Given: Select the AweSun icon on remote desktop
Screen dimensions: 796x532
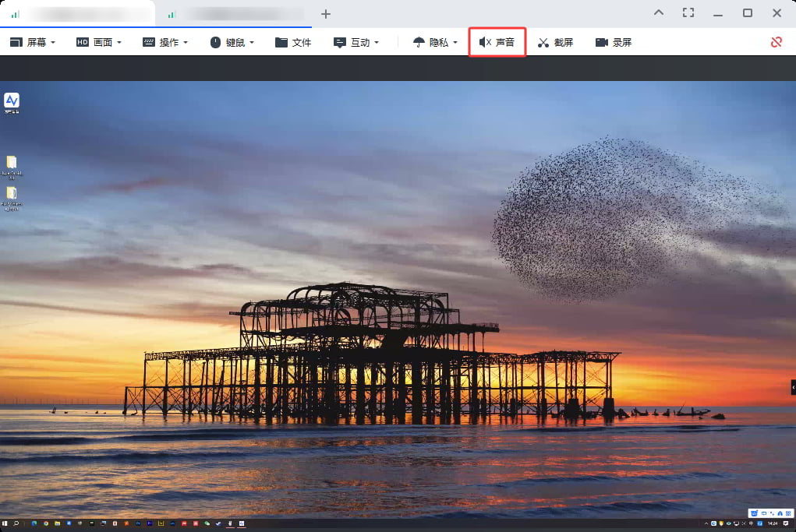Looking at the screenshot, I should [12, 102].
